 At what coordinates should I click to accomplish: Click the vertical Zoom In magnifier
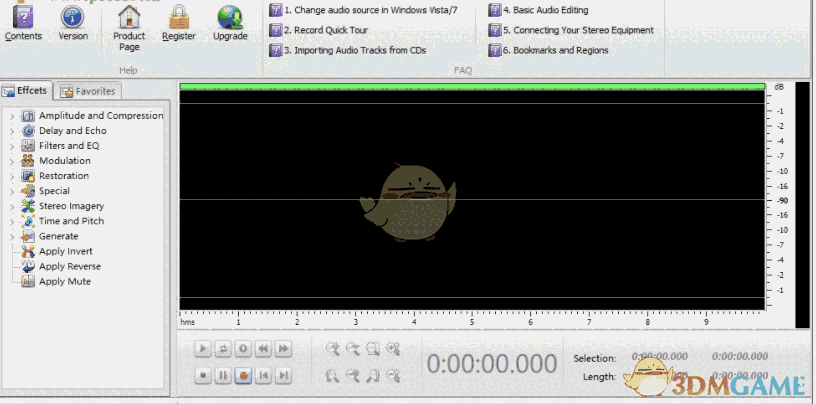pyautogui.click(x=393, y=348)
